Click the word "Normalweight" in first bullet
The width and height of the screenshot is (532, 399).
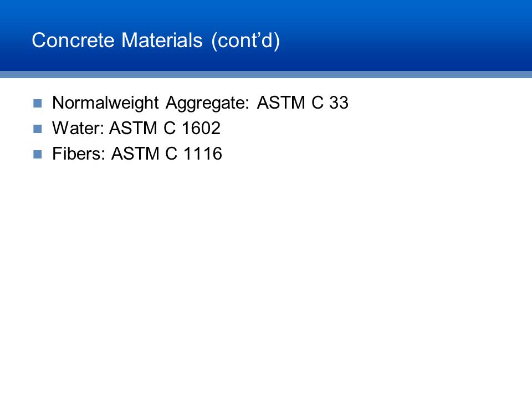click(x=105, y=103)
